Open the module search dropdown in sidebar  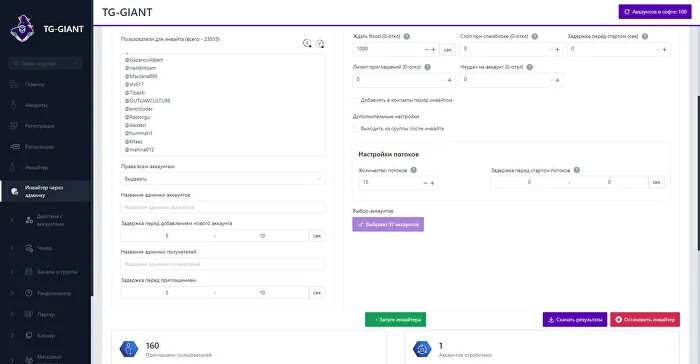coord(45,63)
